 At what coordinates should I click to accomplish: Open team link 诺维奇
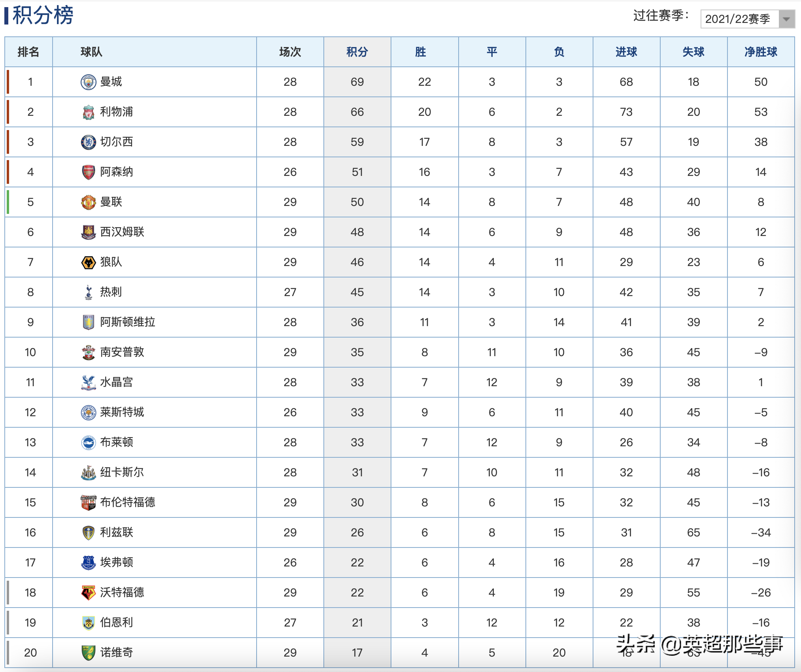117,653
